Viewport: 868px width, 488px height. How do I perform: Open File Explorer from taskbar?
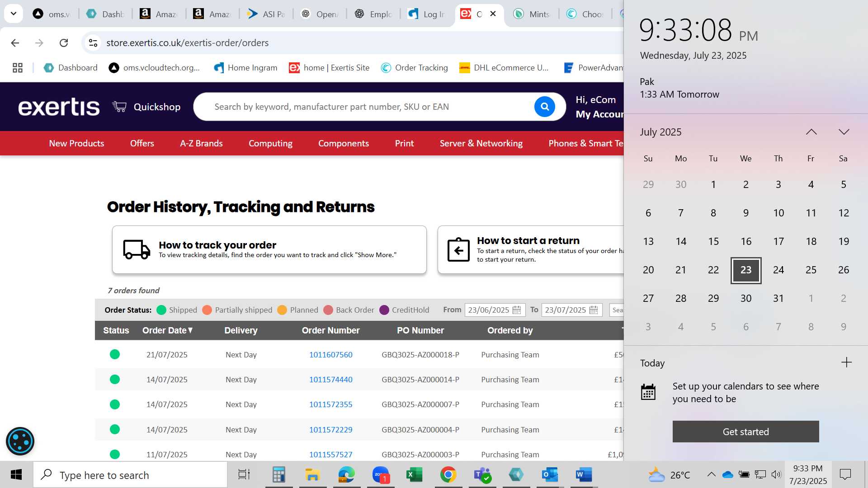(312, 475)
